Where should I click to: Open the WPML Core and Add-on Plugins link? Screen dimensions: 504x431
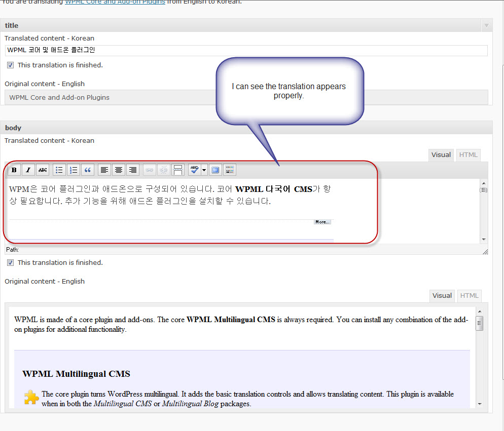[x=115, y=2]
